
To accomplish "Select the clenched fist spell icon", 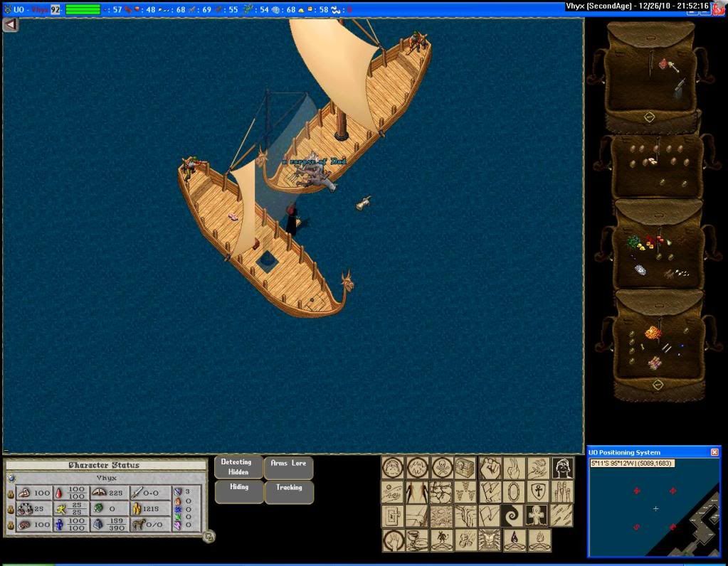I will (490, 468).
